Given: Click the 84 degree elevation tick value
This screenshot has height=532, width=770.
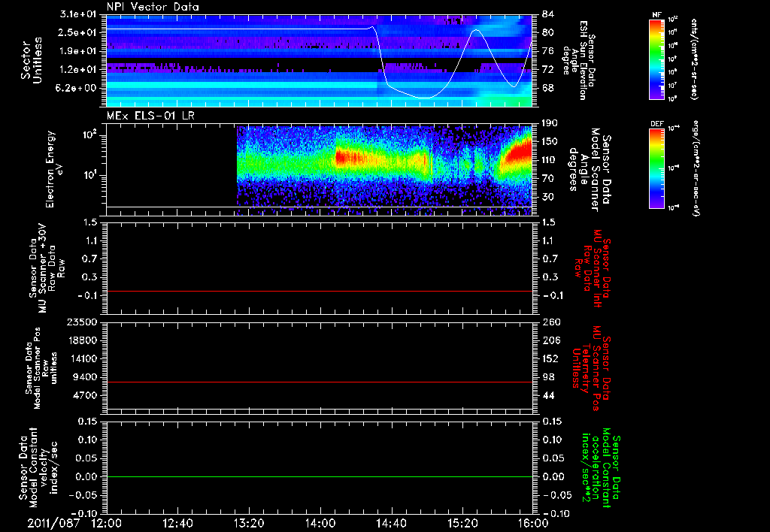Looking at the screenshot, I should 547,14.
